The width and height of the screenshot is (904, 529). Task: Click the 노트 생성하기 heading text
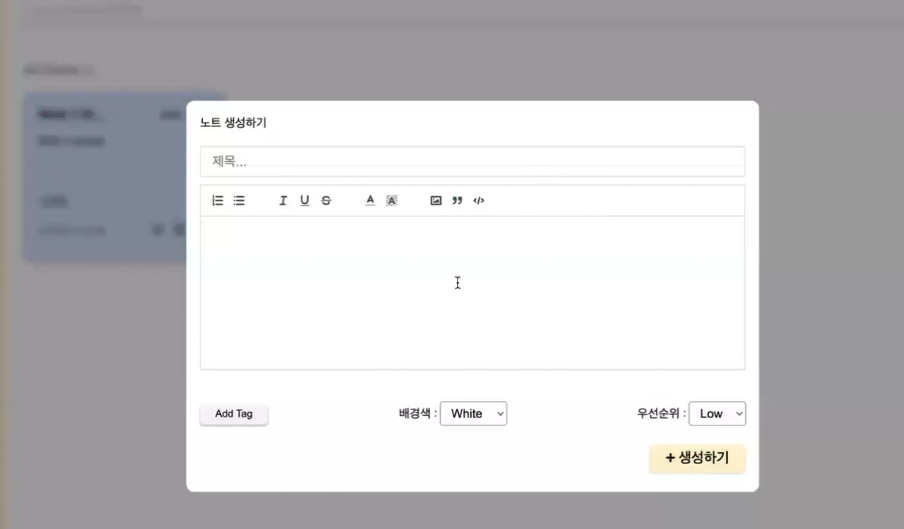point(233,122)
